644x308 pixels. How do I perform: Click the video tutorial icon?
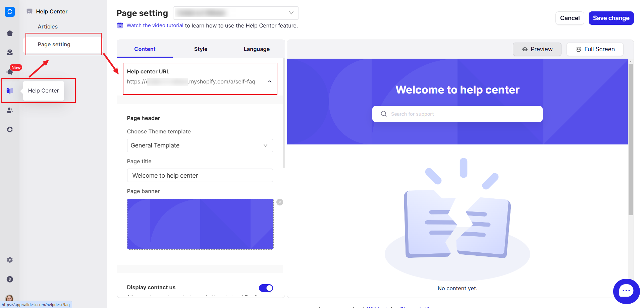(120, 25)
